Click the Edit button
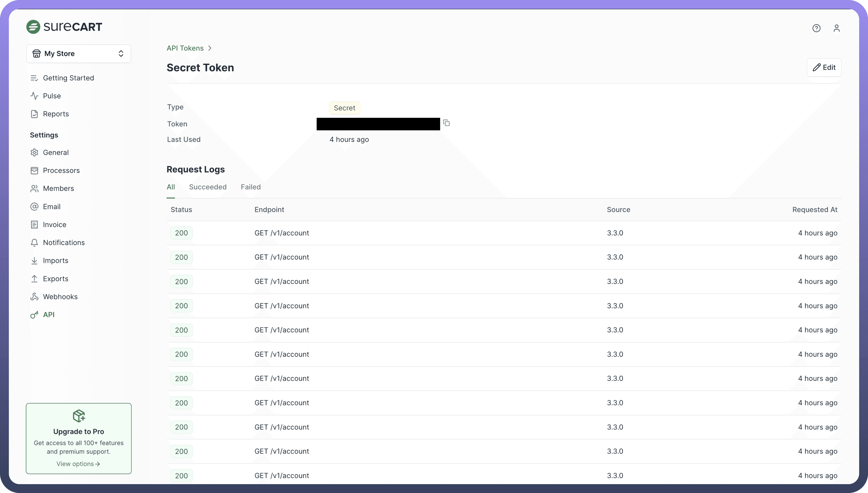Viewport: 868px width, 493px height. coord(824,67)
